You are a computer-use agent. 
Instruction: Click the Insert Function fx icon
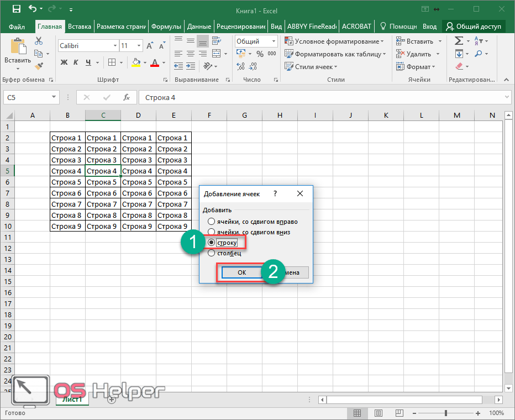pos(127,97)
